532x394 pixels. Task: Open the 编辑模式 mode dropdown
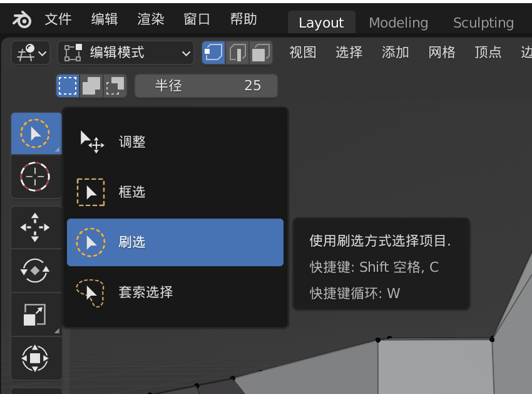pyautogui.click(x=126, y=53)
